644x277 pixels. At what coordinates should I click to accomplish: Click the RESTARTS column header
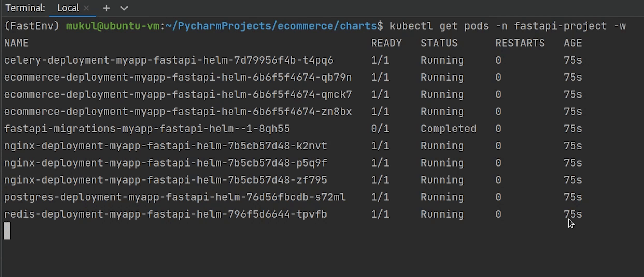click(x=520, y=43)
